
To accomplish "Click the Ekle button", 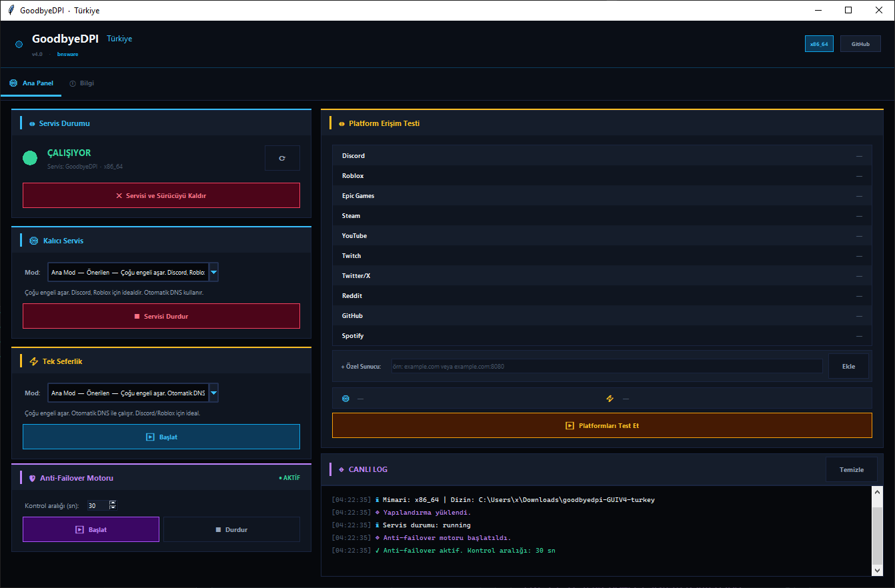I will pyautogui.click(x=848, y=366).
